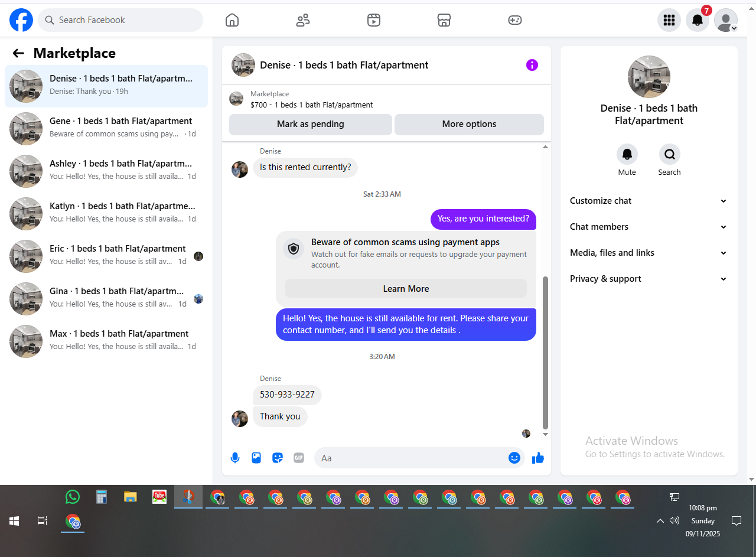Click the "Yes, are you interested?" message

point(483,219)
